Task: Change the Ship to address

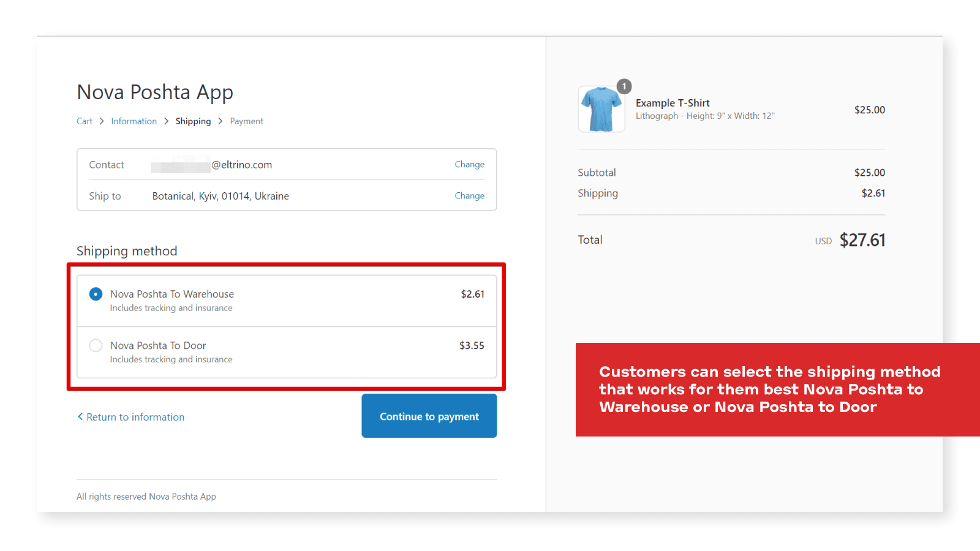Action: pyautogui.click(x=469, y=196)
